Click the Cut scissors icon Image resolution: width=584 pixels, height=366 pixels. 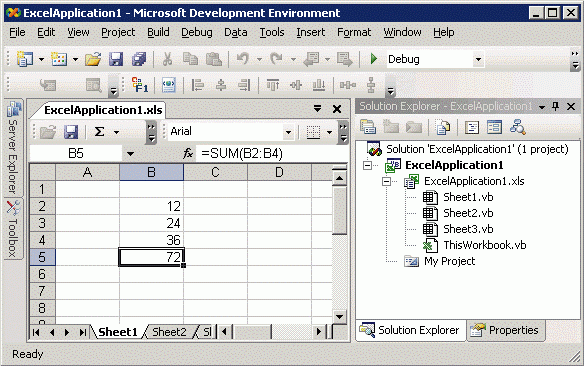pos(167,59)
